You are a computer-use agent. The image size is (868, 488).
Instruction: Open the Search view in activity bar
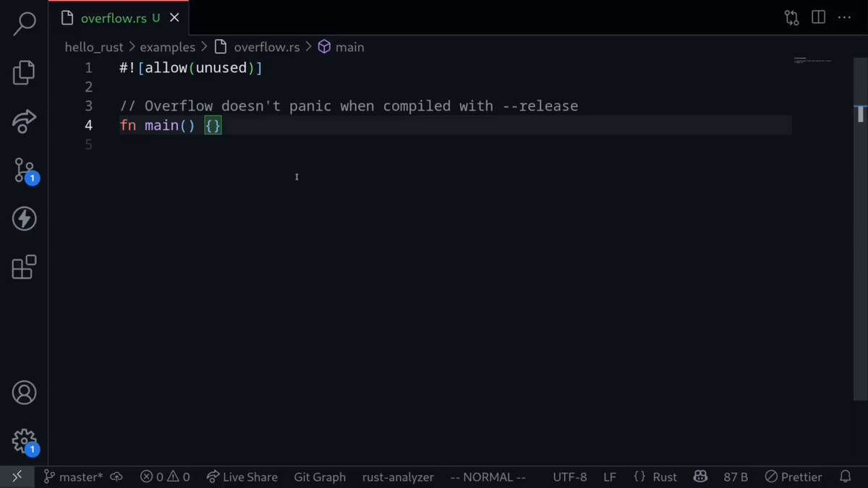pyautogui.click(x=24, y=23)
